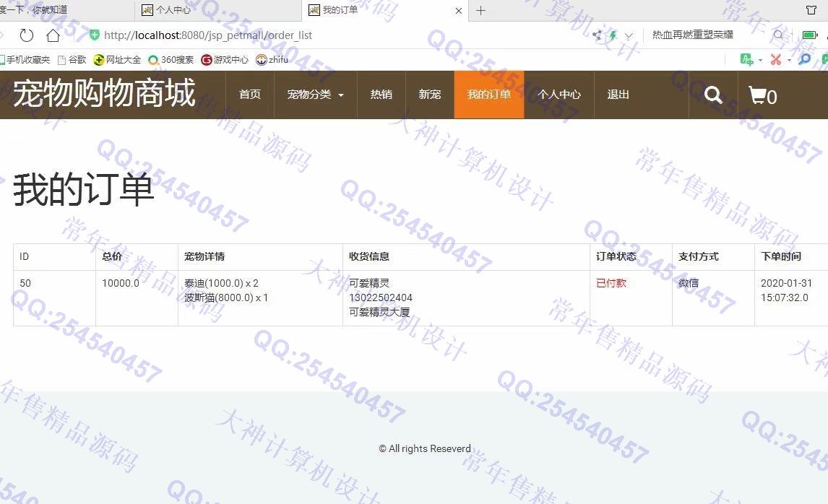
Task: Open 个人中心 in site navigation
Action: tap(559, 95)
